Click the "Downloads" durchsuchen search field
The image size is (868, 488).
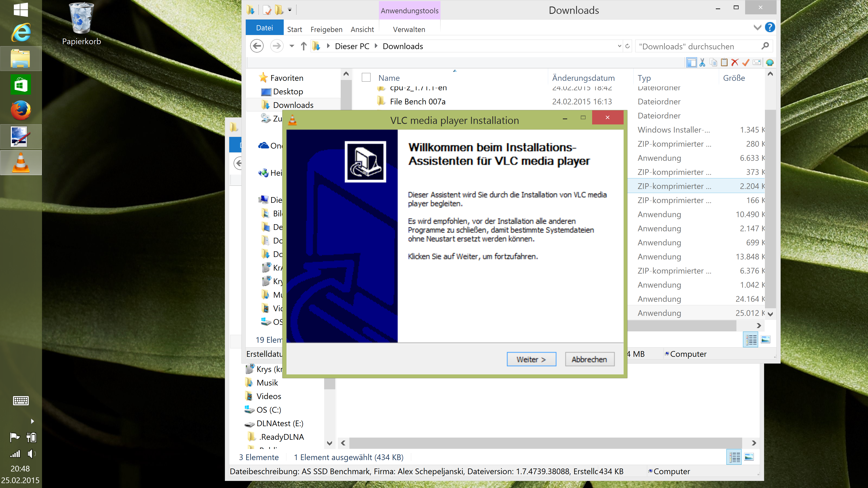click(704, 46)
